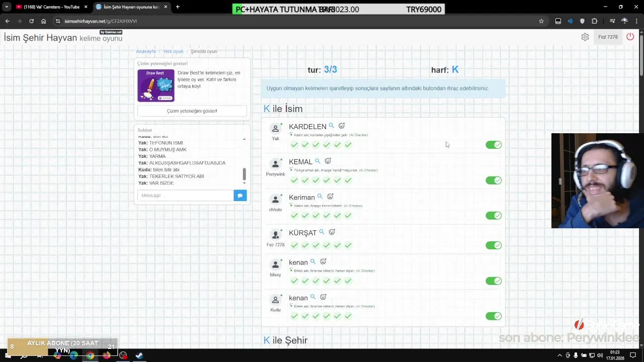The height and width of the screenshot is (362, 644).
Task: Click chhote's player avatar
Action: 275,200
